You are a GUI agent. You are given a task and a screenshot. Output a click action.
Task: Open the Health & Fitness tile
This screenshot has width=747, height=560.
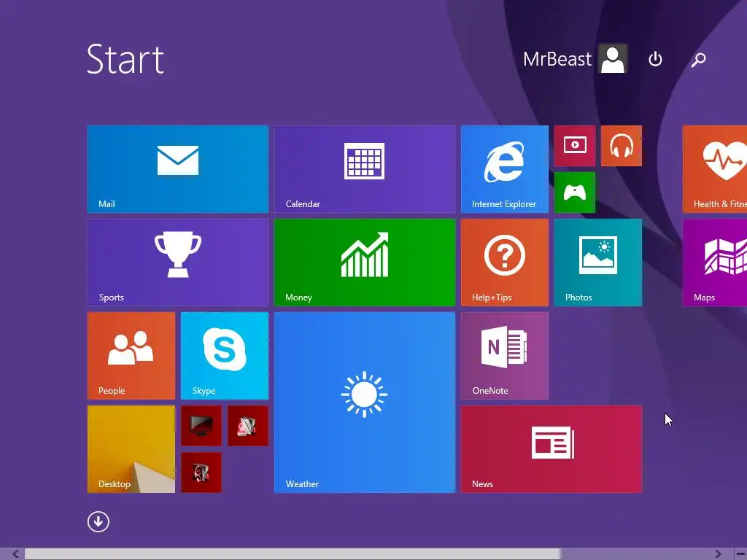click(x=715, y=169)
